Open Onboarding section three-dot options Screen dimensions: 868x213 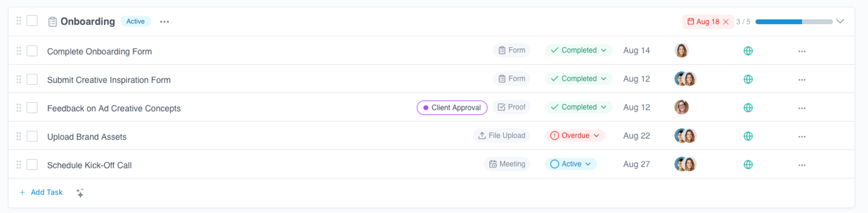[165, 21]
